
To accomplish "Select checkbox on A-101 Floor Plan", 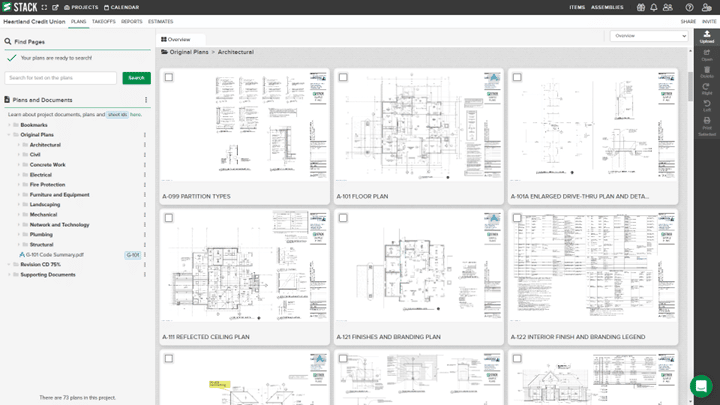I will click(343, 77).
